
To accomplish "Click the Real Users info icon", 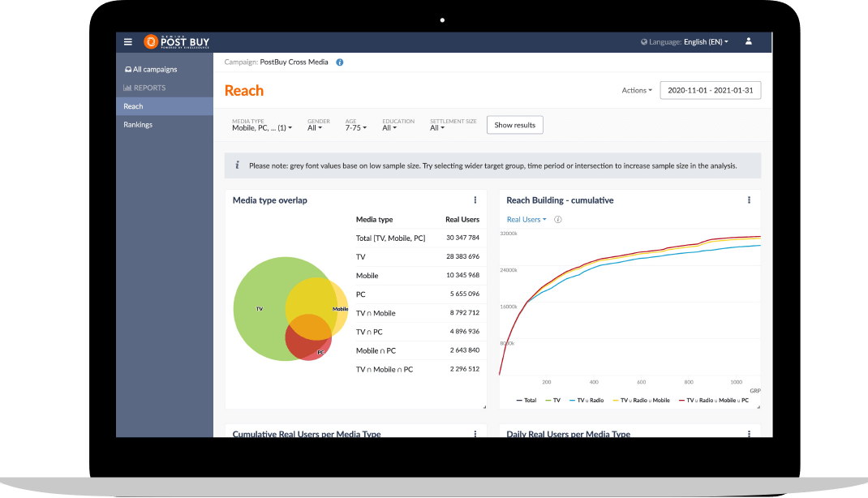I will (x=558, y=220).
